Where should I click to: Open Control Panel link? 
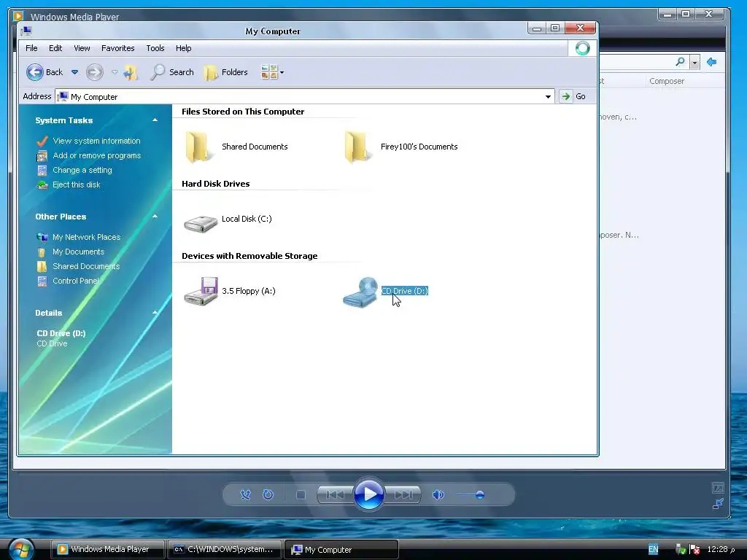[76, 281]
